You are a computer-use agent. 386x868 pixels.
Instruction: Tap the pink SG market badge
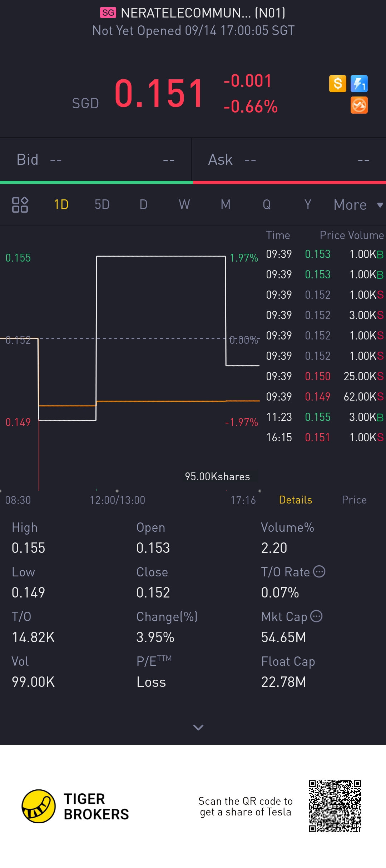[108, 13]
